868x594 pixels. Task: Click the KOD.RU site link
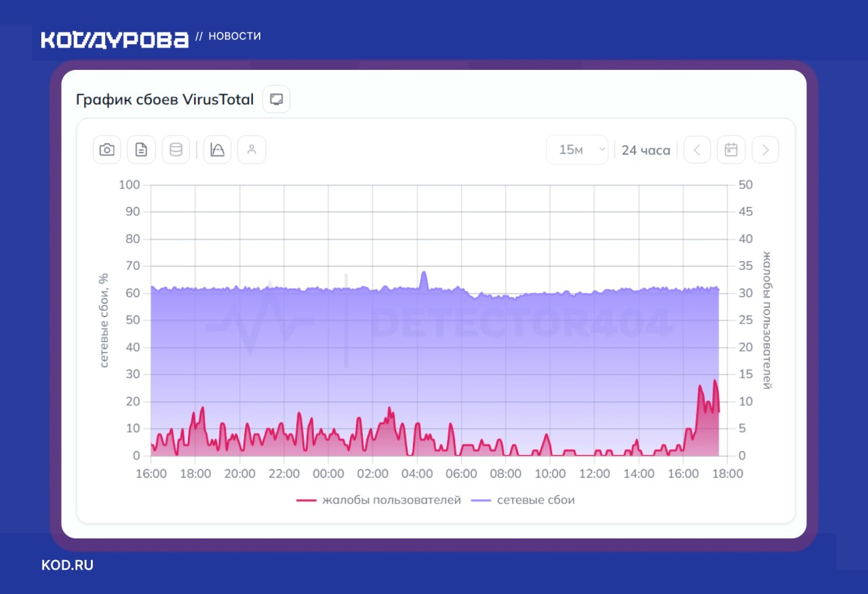67,565
